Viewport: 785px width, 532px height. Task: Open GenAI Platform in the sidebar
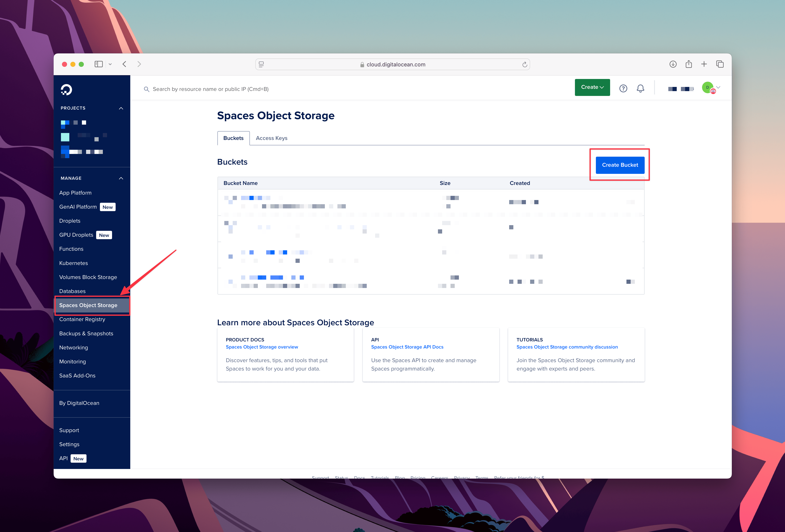click(78, 207)
